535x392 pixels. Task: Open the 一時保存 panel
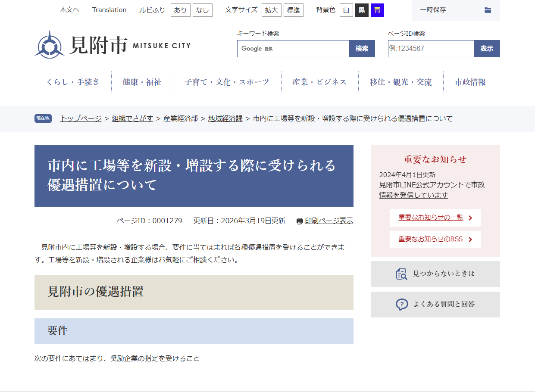tap(456, 10)
